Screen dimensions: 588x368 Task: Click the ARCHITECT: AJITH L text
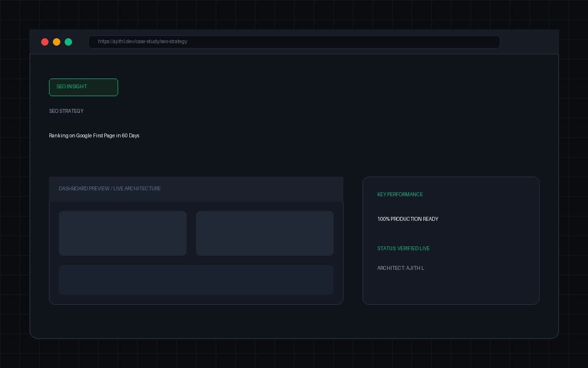[x=401, y=268]
